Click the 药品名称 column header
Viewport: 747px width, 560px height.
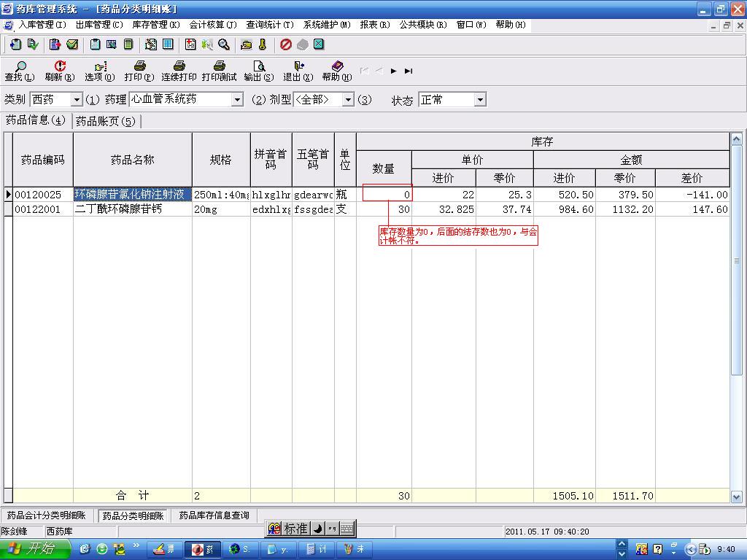[133, 160]
